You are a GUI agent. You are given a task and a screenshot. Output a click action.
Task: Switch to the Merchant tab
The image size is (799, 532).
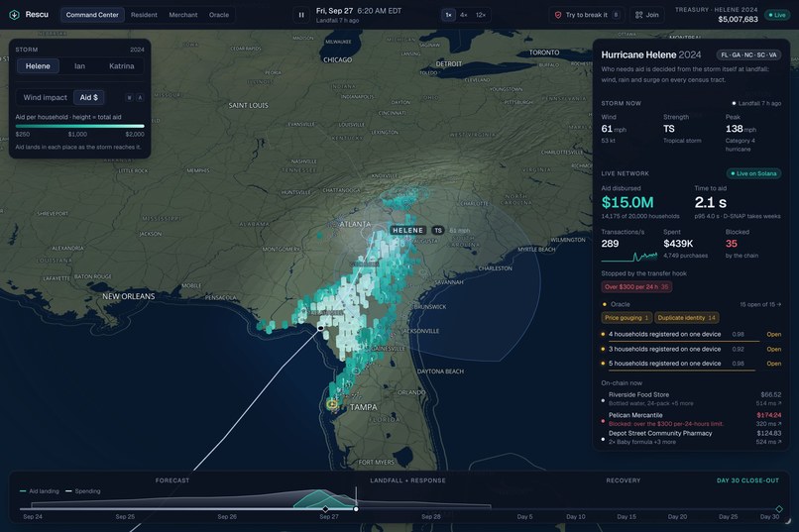(183, 15)
